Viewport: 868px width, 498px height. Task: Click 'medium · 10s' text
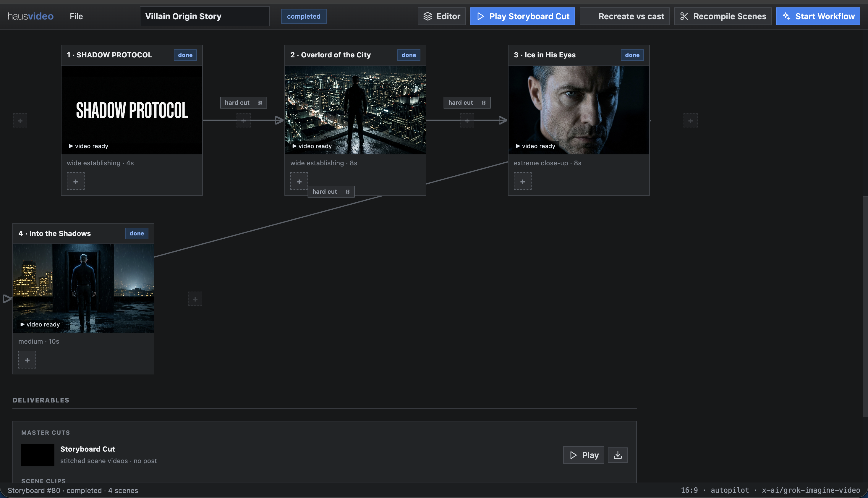pyautogui.click(x=39, y=341)
